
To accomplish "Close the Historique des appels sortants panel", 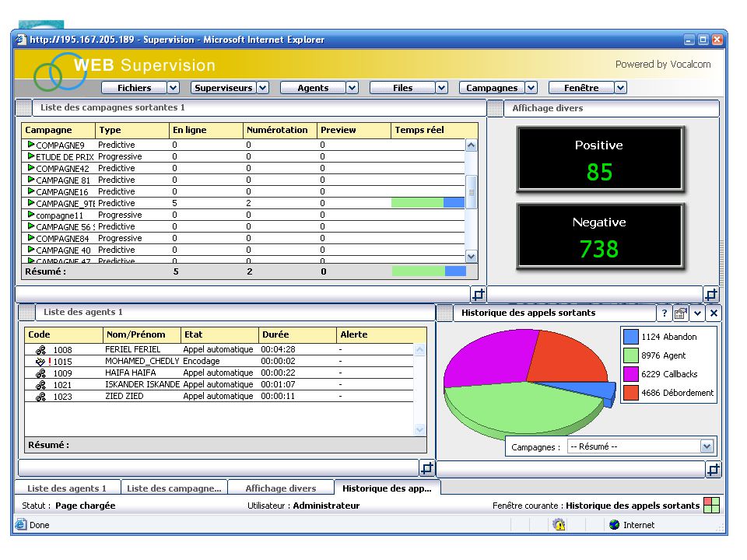I will [714, 313].
